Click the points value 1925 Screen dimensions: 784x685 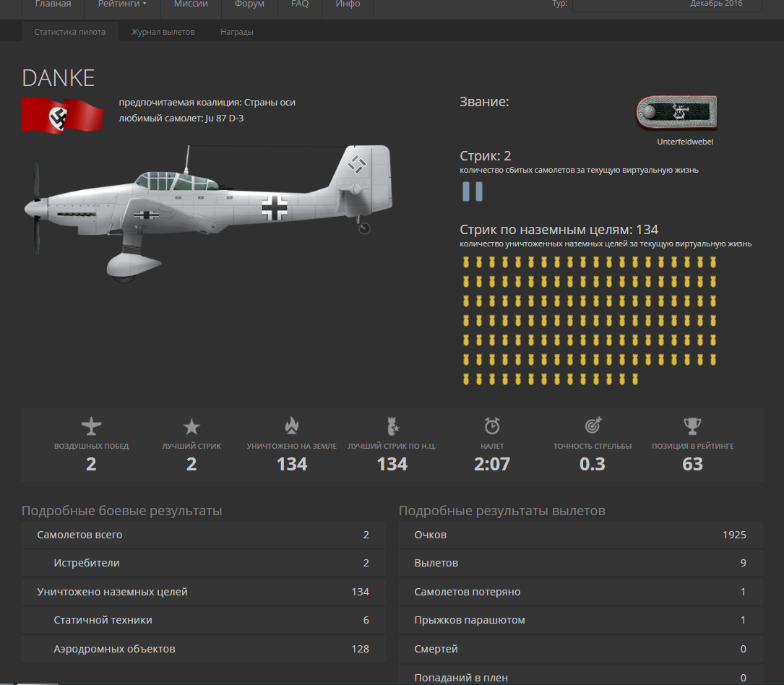tap(734, 535)
